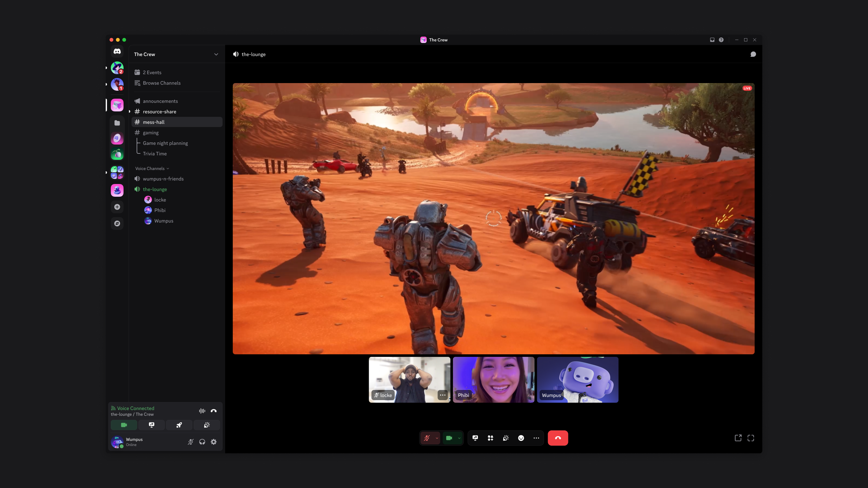This screenshot has height=488, width=868.
Task: Unmute microphone in bottom call controls
Action: (x=427, y=438)
